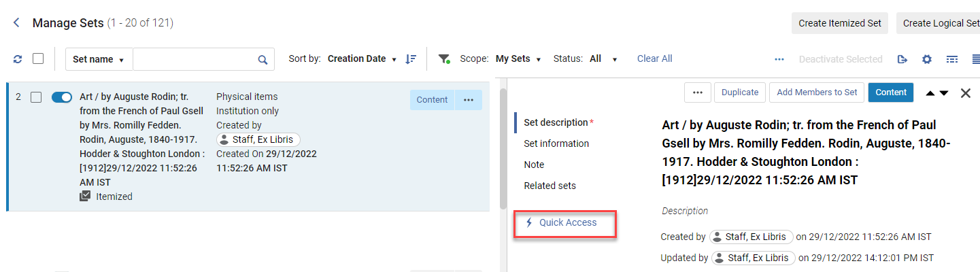Go back using the arrow beside Manage Sets
The image size is (980, 272).
click(x=16, y=23)
